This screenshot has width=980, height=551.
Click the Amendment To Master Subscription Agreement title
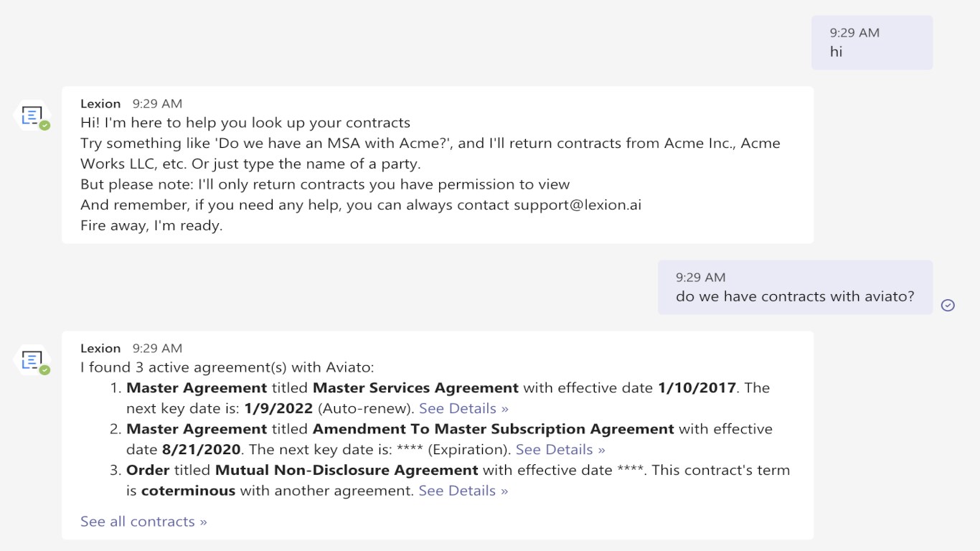click(x=494, y=429)
